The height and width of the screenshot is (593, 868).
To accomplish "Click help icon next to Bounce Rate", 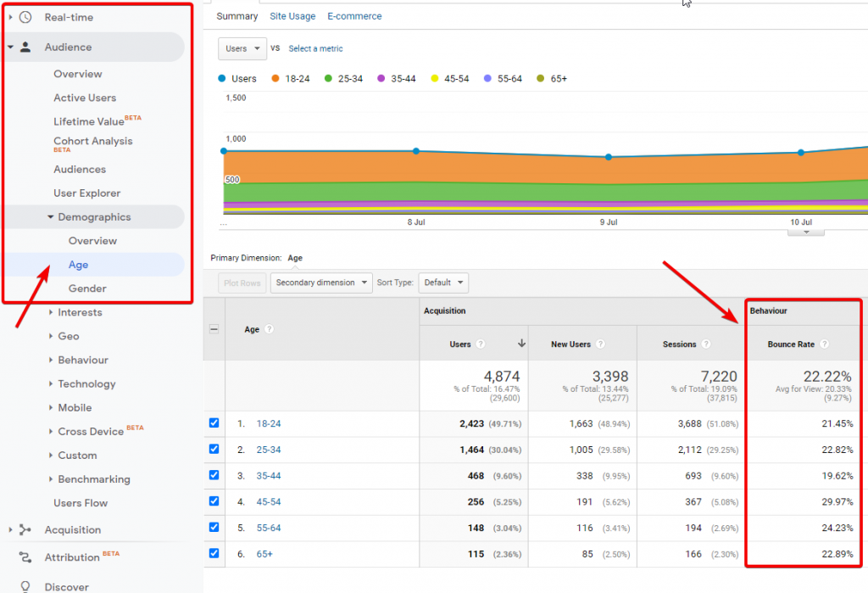I will click(x=824, y=344).
